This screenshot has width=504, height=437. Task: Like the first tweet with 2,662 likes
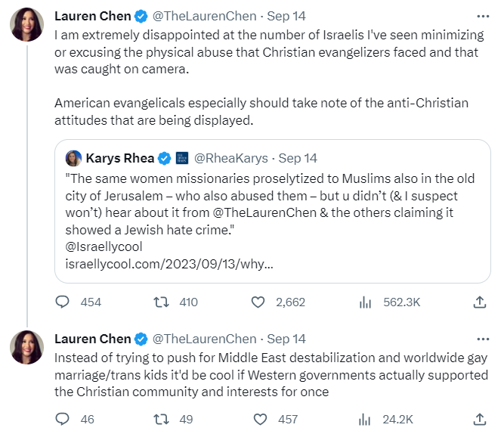[x=259, y=302]
